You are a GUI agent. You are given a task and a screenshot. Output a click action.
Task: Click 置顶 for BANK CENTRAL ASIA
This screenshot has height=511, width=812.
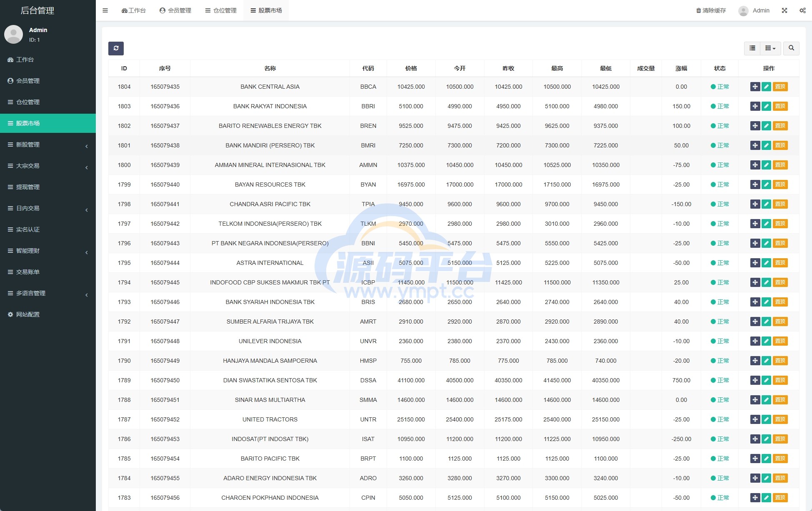pyautogui.click(x=780, y=87)
